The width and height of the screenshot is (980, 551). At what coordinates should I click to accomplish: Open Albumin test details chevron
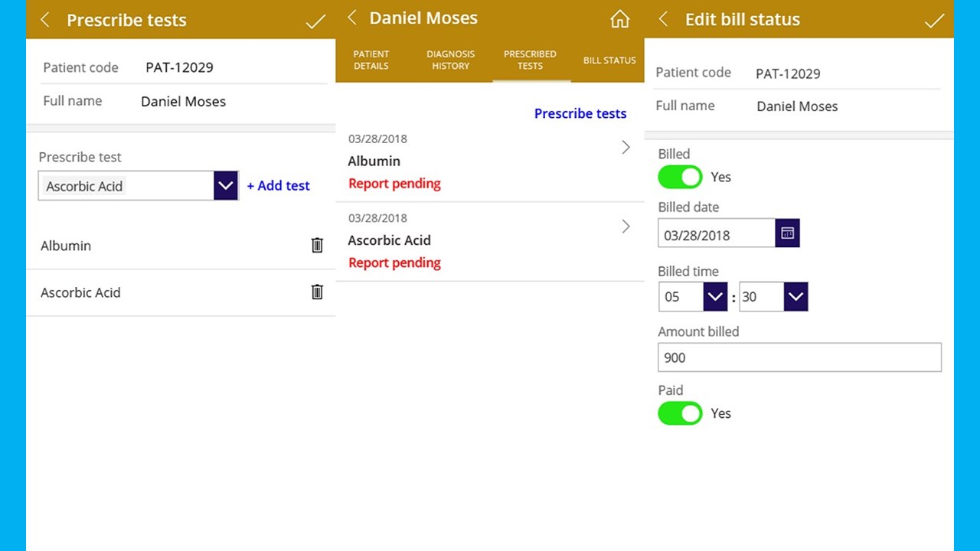pyautogui.click(x=626, y=148)
